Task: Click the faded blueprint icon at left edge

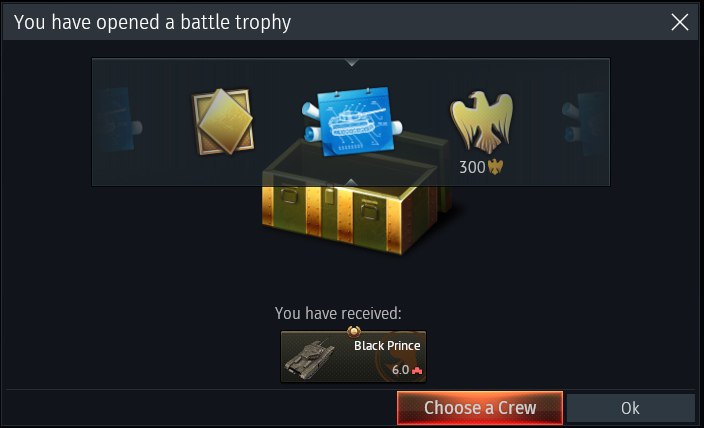Action: (119, 120)
